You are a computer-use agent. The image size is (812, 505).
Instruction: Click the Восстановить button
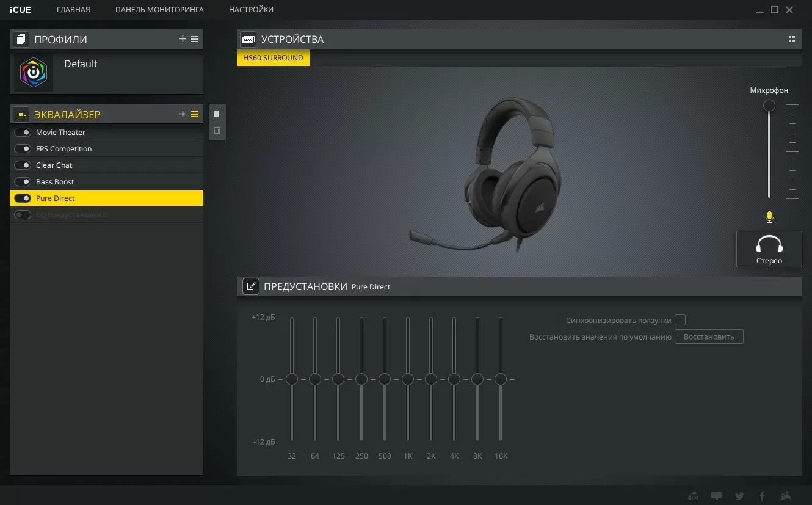pos(709,337)
